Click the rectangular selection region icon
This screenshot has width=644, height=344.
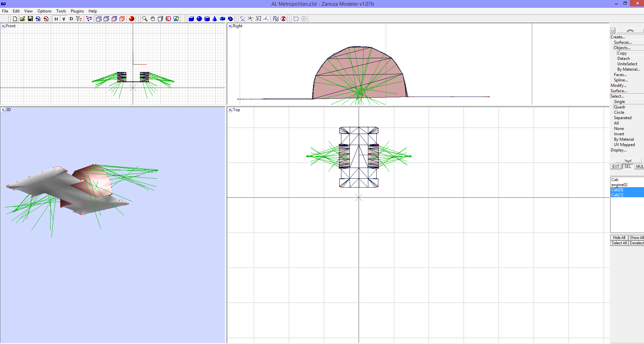click(295, 19)
